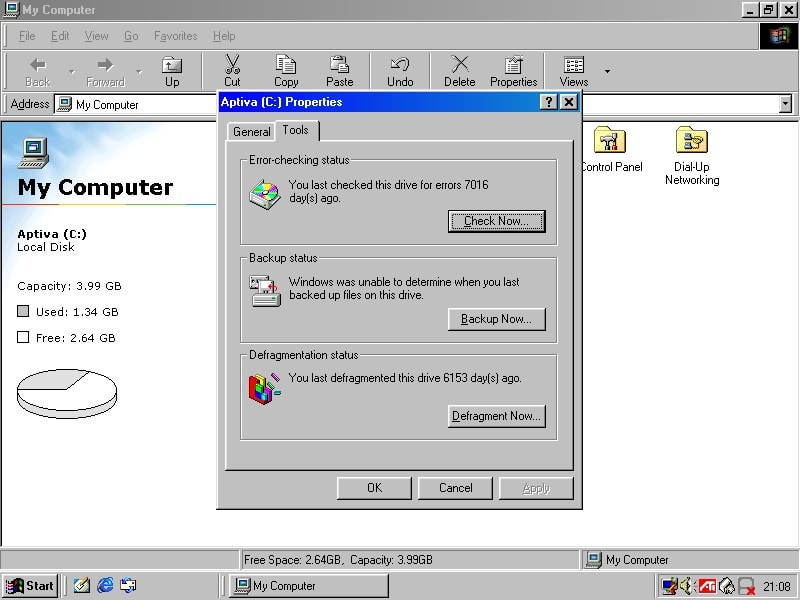The height and width of the screenshot is (600, 800).
Task: Click the ATI tray icon
Action: pos(707,586)
